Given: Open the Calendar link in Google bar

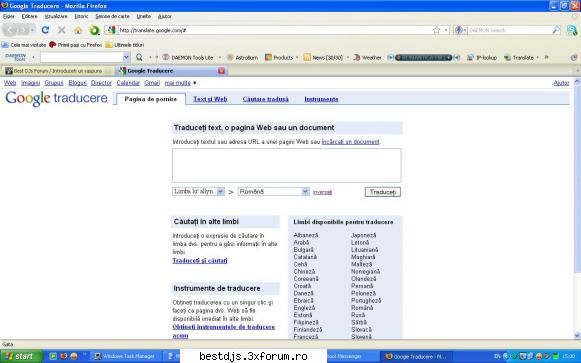Looking at the screenshot, I should 128,83.
